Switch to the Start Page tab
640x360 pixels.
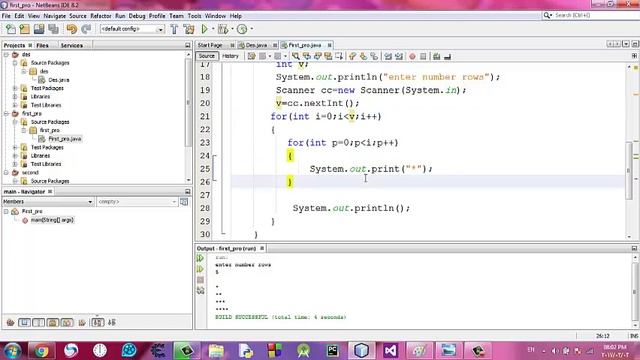(210, 45)
